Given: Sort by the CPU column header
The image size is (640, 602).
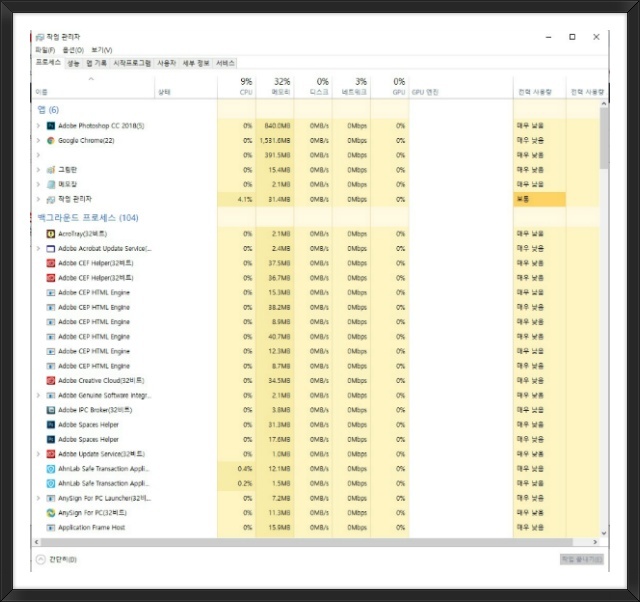Looking at the screenshot, I should (x=237, y=87).
